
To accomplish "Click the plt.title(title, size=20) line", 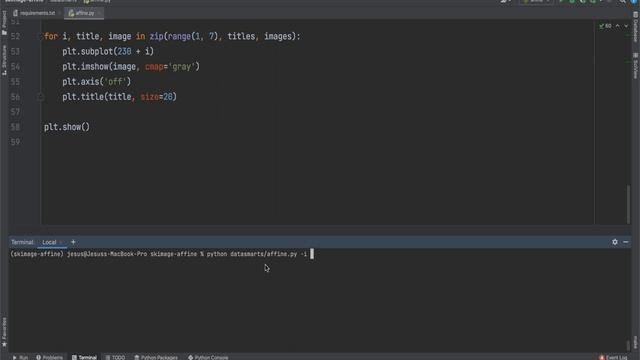I will [120, 97].
